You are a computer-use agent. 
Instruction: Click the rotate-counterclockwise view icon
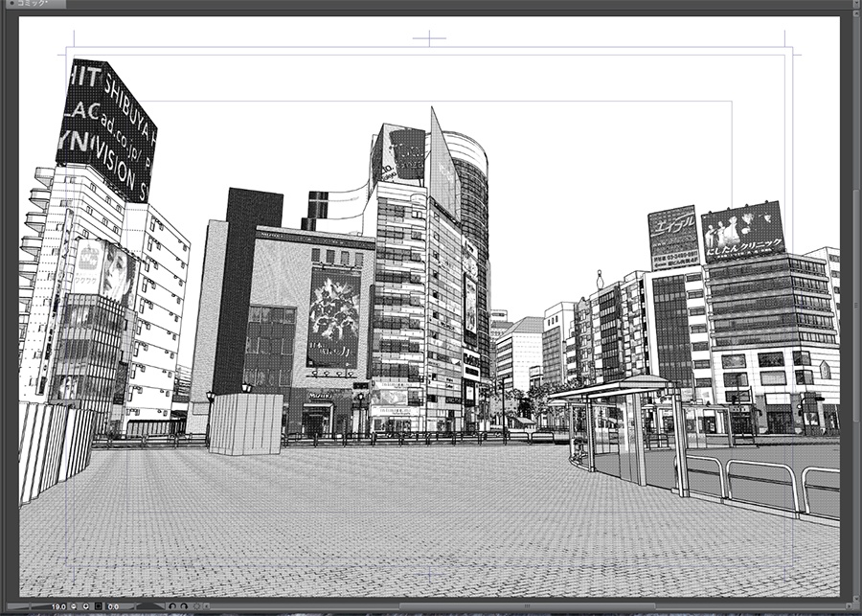[172, 605]
